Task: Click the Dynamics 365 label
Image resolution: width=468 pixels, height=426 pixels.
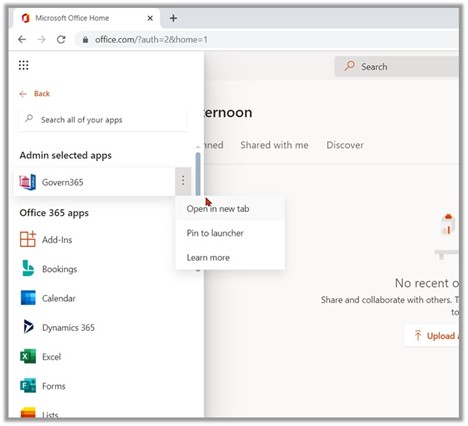Action: (68, 327)
